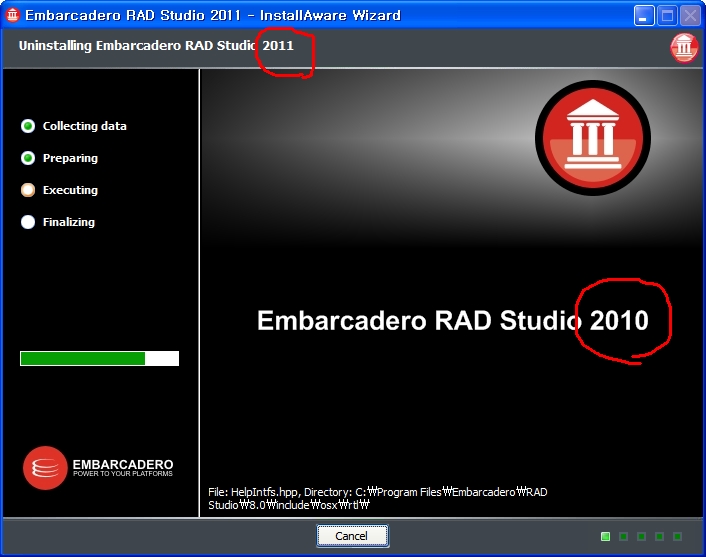Image resolution: width=706 pixels, height=557 pixels.
Task: Click the HelpIntfs.hpp file status text
Action: pos(377,498)
